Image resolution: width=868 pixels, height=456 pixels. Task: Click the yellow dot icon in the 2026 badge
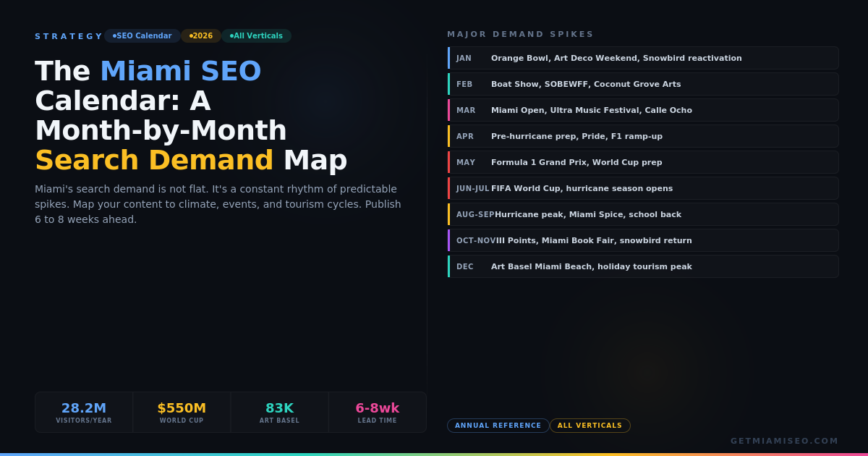[x=190, y=35]
